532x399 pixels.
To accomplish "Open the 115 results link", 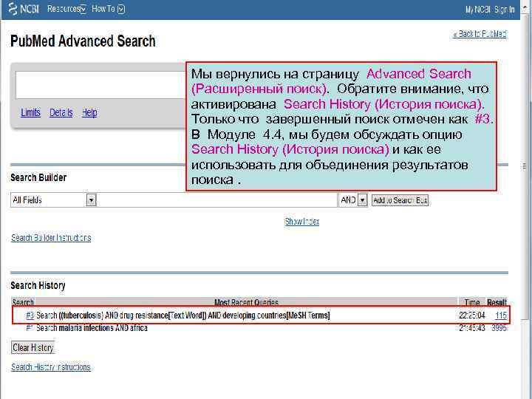I will pyautogui.click(x=501, y=316).
